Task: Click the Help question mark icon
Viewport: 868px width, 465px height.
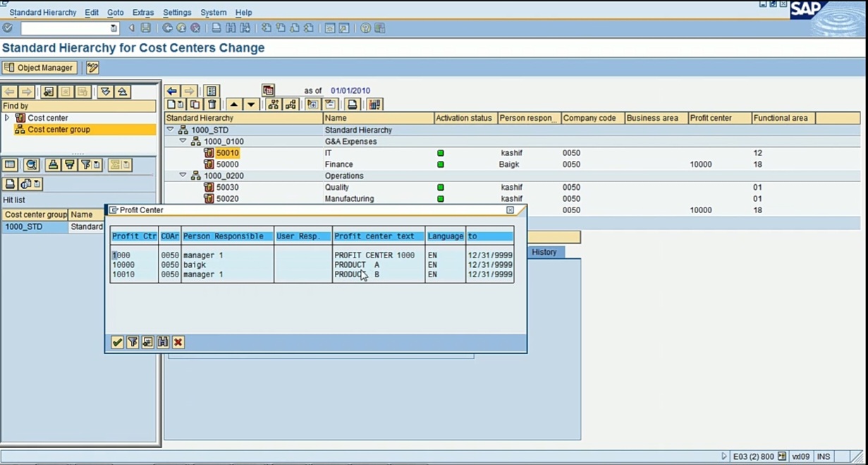Action: point(365,28)
